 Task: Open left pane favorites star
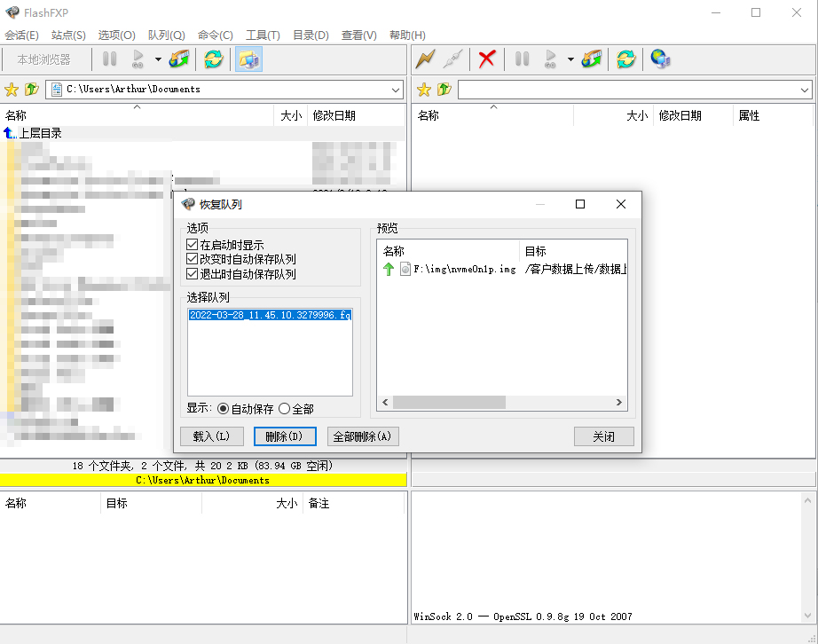click(x=12, y=90)
